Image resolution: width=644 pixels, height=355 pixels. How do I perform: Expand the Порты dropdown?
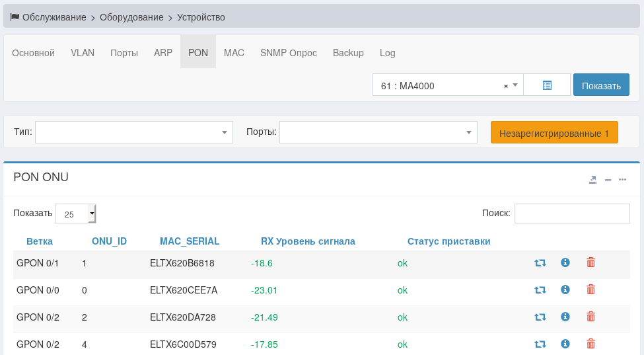pos(378,132)
